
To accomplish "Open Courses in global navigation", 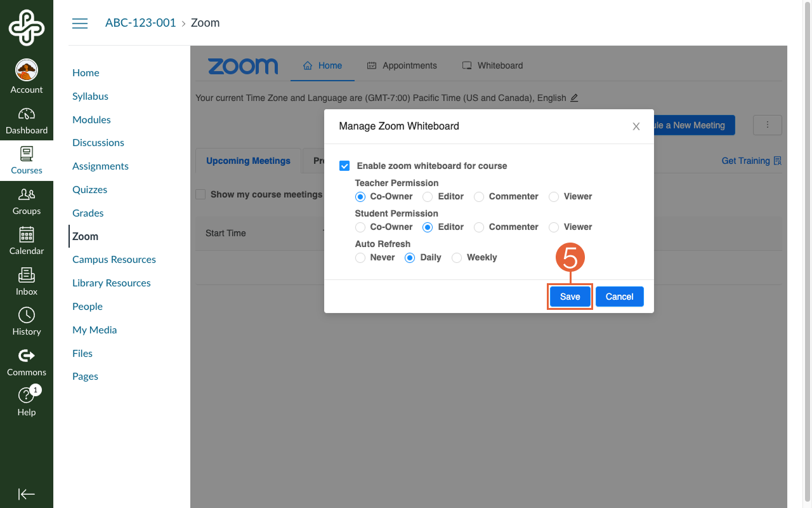I will [27, 161].
